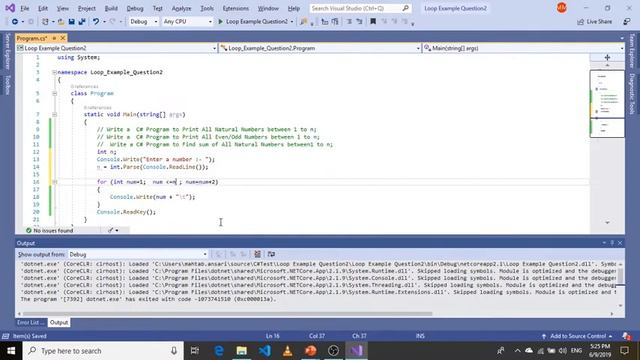Image resolution: width=640 pixels, height=360 pixels.
Task: Collapse the class Program block
Action: pyautogui.click(x=54, y=93)
